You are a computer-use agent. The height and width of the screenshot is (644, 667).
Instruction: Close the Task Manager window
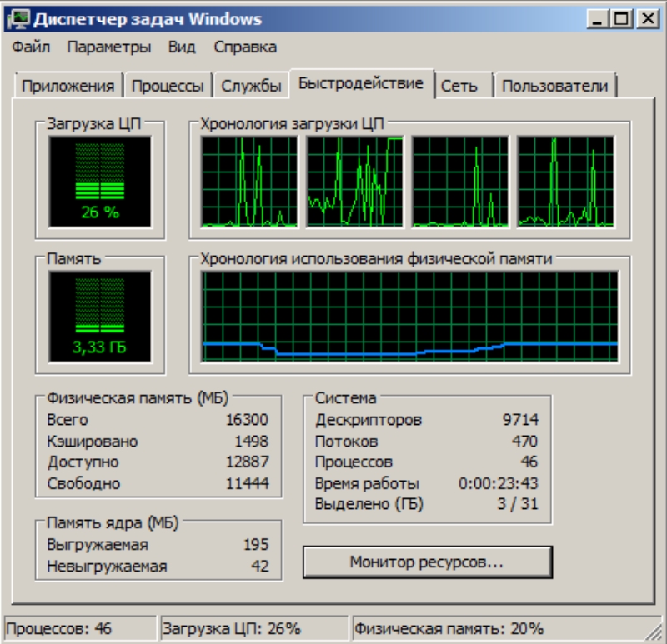pyautogui.click(x=648, y=19)
